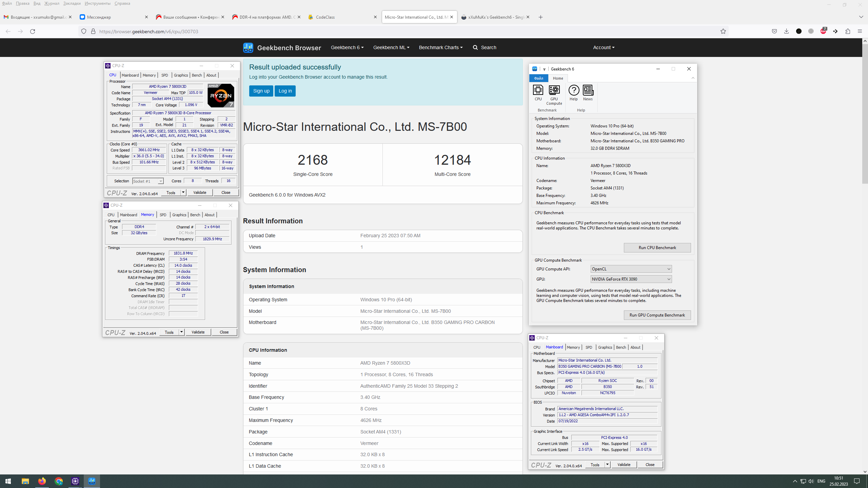
Task: Switch to SPD tab in CPU-Z Memory window
Action: point(163,215)
